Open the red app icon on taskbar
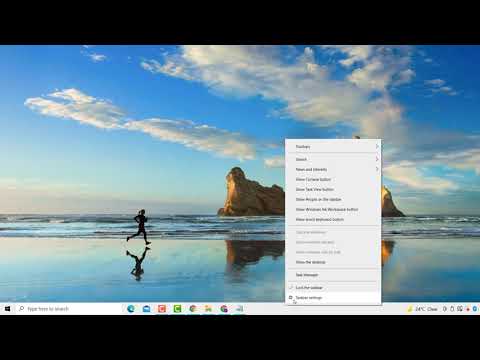This screenshot has height=360, width=480. [x=162, y=309]
